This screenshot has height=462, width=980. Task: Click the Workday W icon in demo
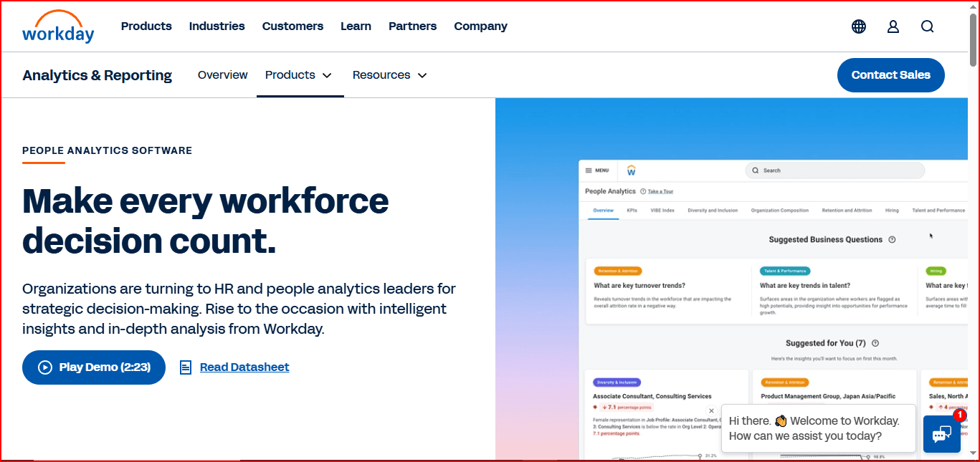(631, 170)
